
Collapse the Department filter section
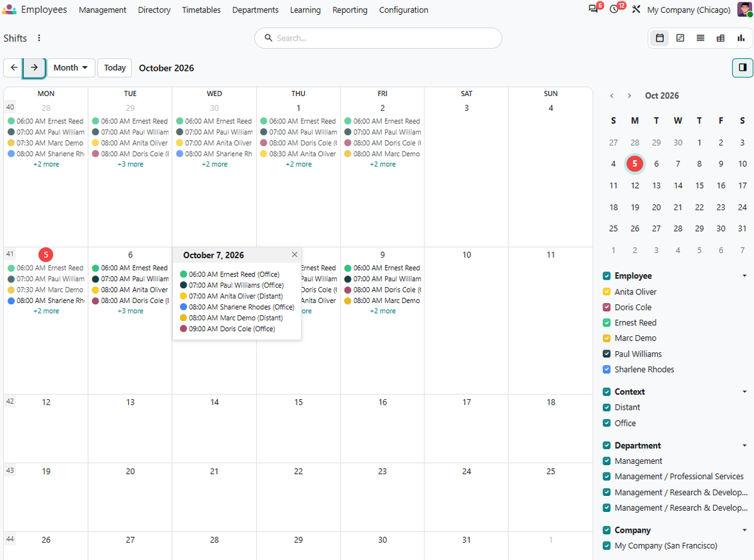point(745,445)
